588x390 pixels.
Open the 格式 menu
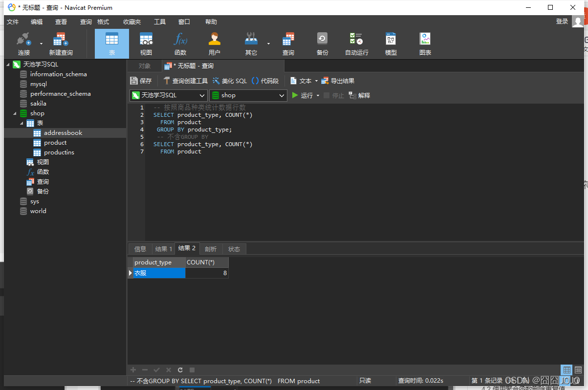click(x=103, y=22)
